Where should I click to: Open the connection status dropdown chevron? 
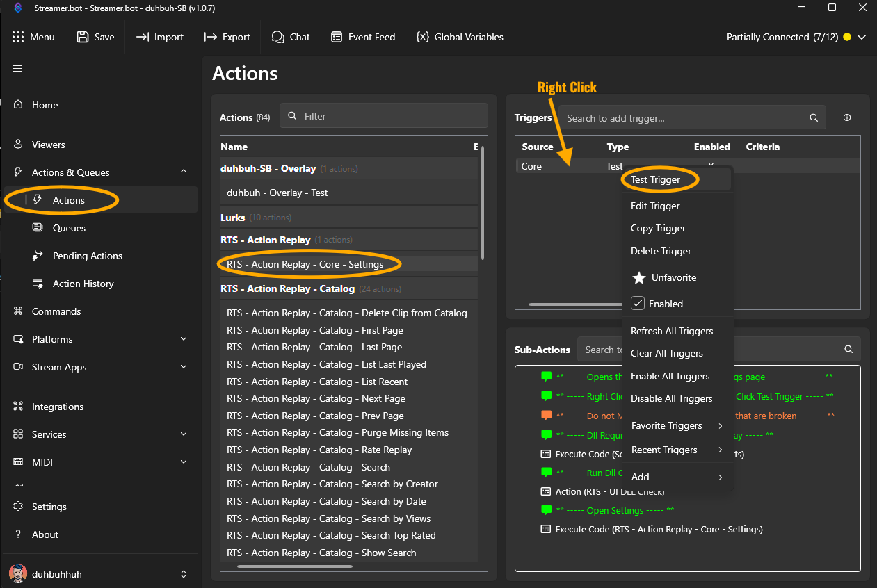(862, 37)
